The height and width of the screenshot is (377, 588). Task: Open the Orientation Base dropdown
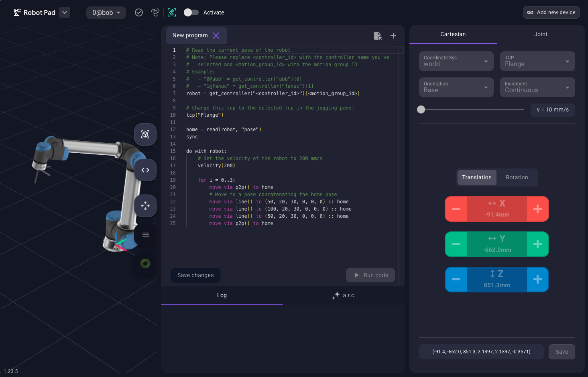(x=456, y=87)
